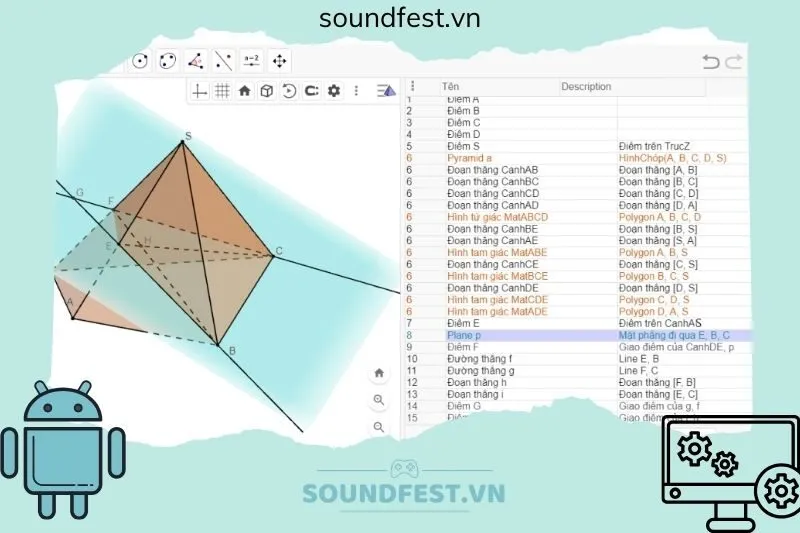Select the Circle with Center tool
Image resolution: width=800 pixels, height=533 pixels.
click(140, 61)
